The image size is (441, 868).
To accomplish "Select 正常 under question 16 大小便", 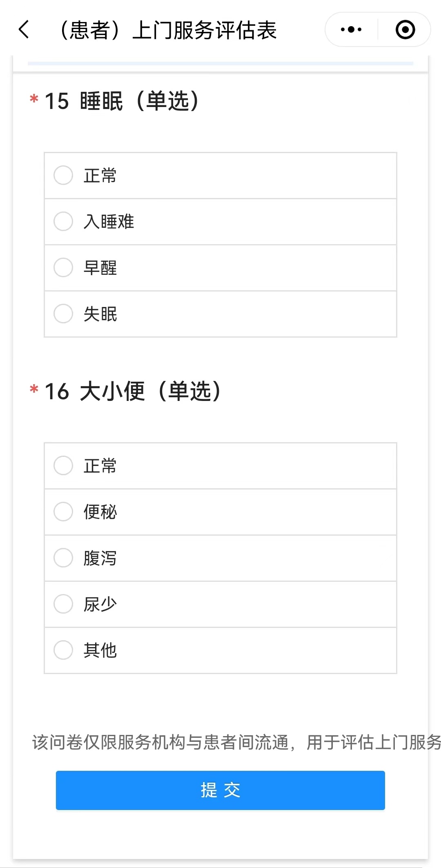I will [63, 466].
